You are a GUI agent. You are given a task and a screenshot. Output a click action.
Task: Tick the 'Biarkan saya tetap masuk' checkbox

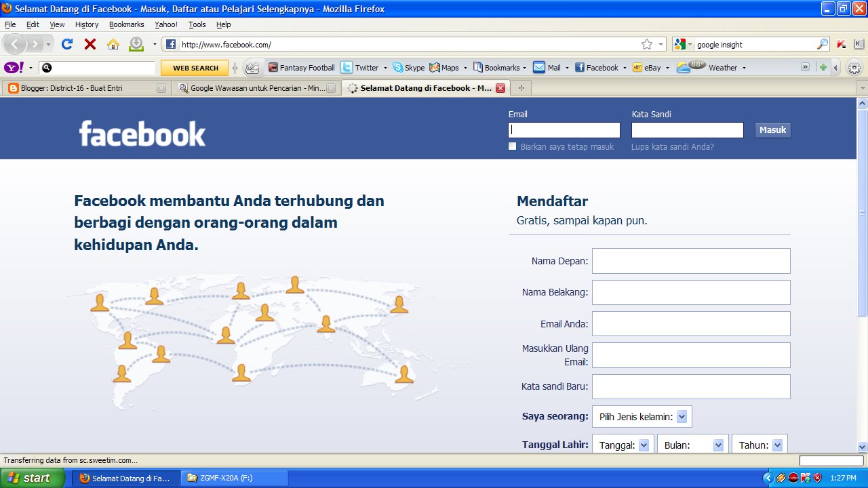513,146
